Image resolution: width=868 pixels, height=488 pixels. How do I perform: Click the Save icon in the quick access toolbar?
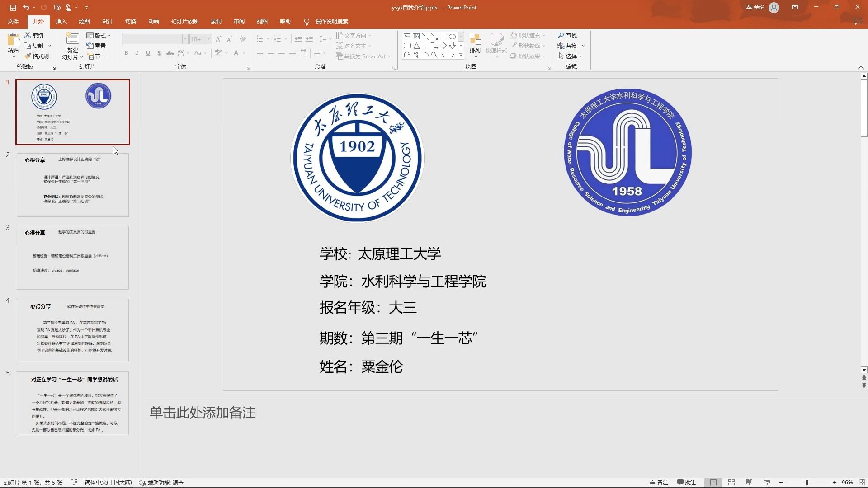tap(13, 7)
